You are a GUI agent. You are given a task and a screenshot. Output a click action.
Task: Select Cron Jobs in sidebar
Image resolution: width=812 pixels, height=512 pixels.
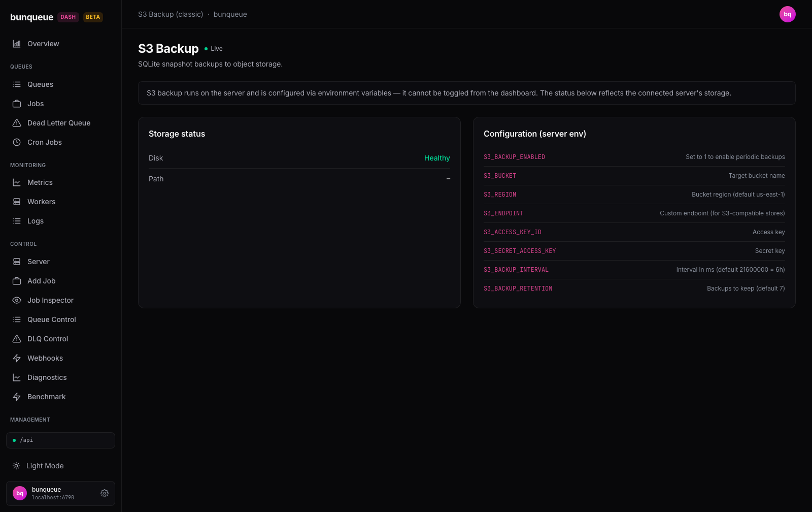(x=60, y=142)
